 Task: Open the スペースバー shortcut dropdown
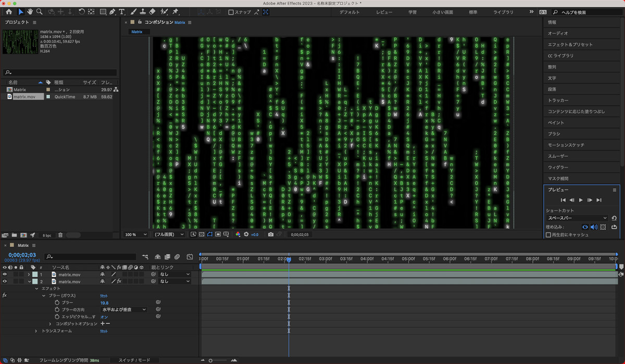tap(577, 218)
